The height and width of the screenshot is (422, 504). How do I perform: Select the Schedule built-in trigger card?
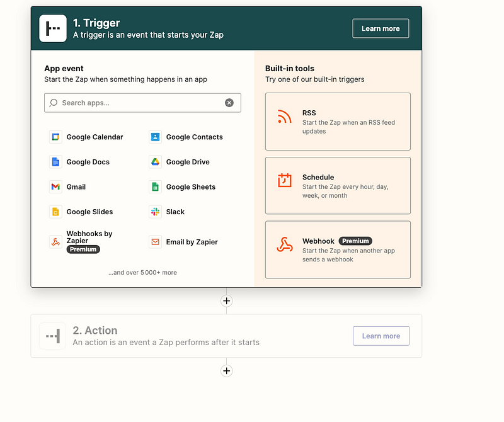338,185
